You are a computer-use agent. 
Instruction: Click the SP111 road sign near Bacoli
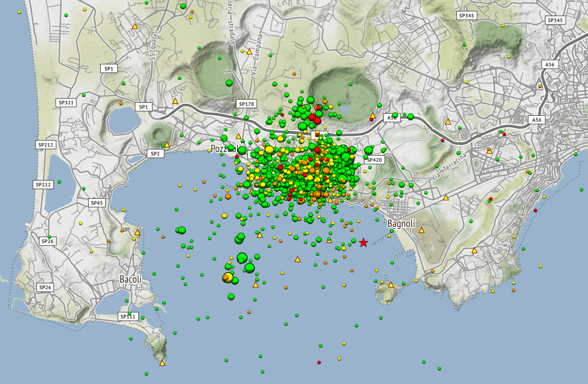(128, 317)
